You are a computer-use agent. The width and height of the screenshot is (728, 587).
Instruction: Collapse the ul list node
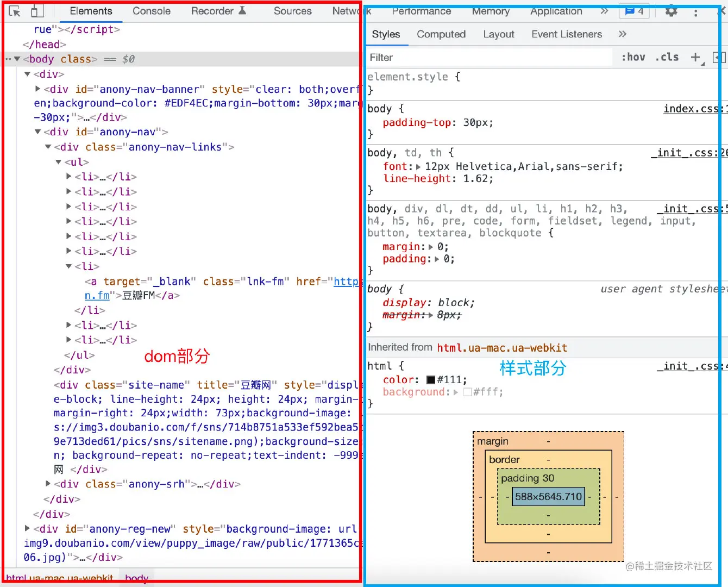click(x=58, y=162)
